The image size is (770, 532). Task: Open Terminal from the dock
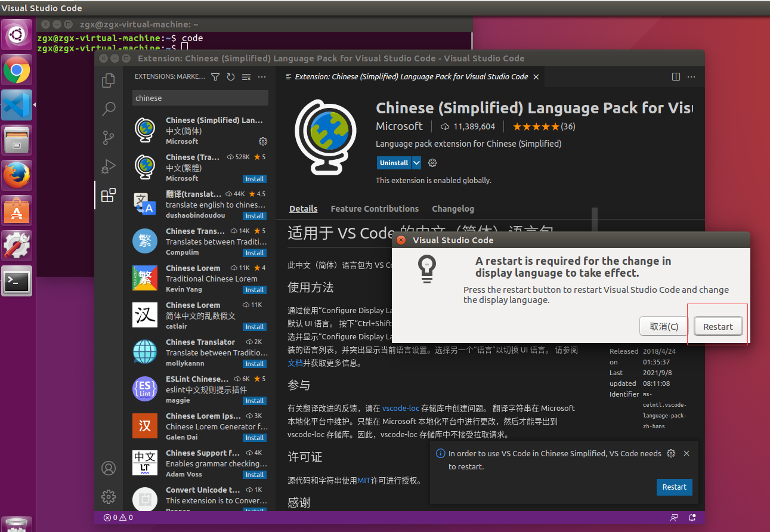(17, 281)
